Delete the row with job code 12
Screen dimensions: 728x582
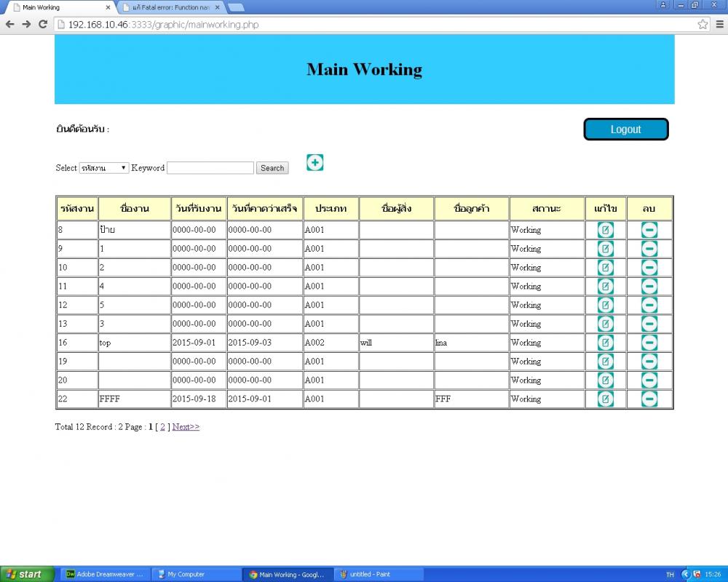click(x=649, y=305)
